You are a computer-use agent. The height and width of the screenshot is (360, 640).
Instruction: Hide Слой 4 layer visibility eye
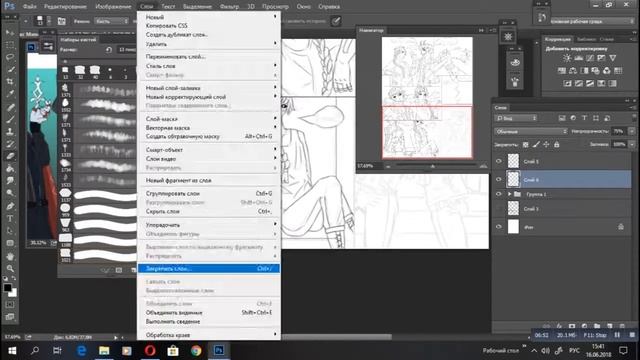[x=498, y=179]
